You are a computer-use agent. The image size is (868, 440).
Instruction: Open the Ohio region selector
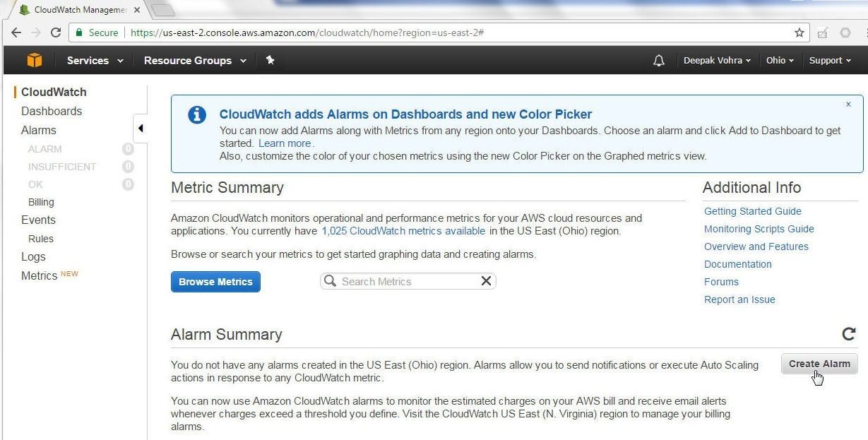coord(780,61)
